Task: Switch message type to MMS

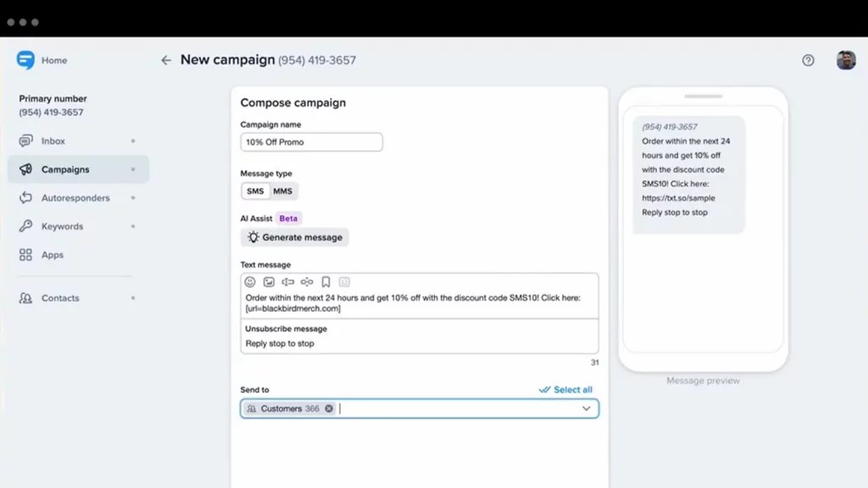Action: tap(282, 191)
